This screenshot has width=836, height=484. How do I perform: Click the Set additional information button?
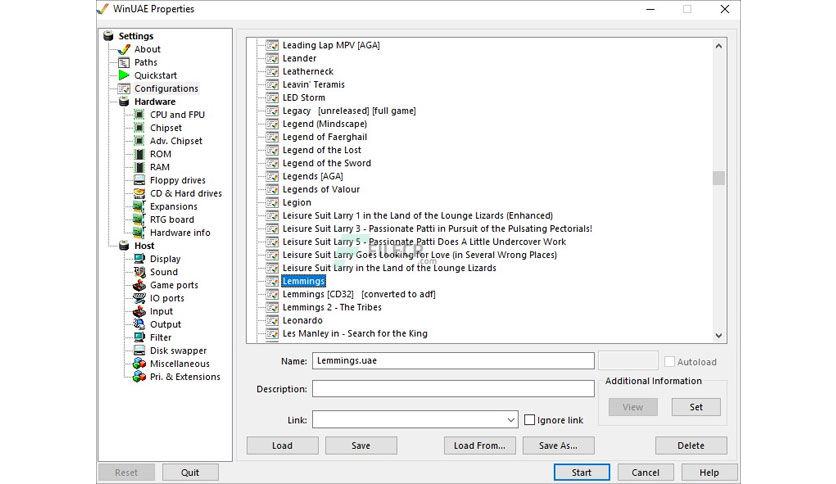click(696, 407)
